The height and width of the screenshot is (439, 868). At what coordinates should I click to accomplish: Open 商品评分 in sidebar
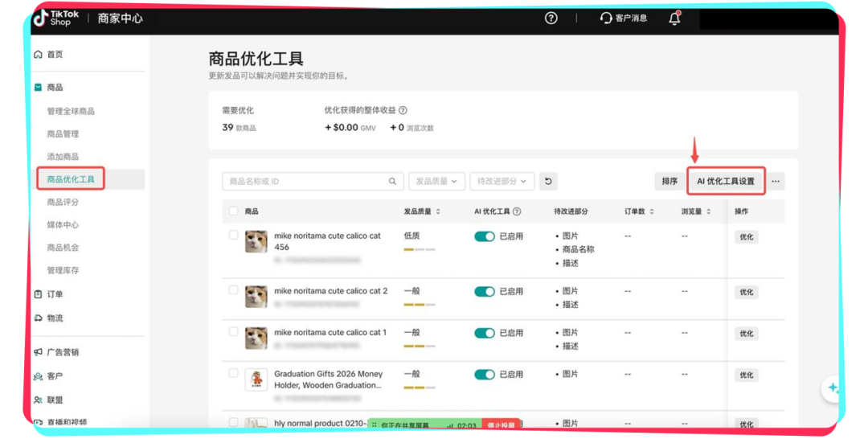(x=63, y=202)
